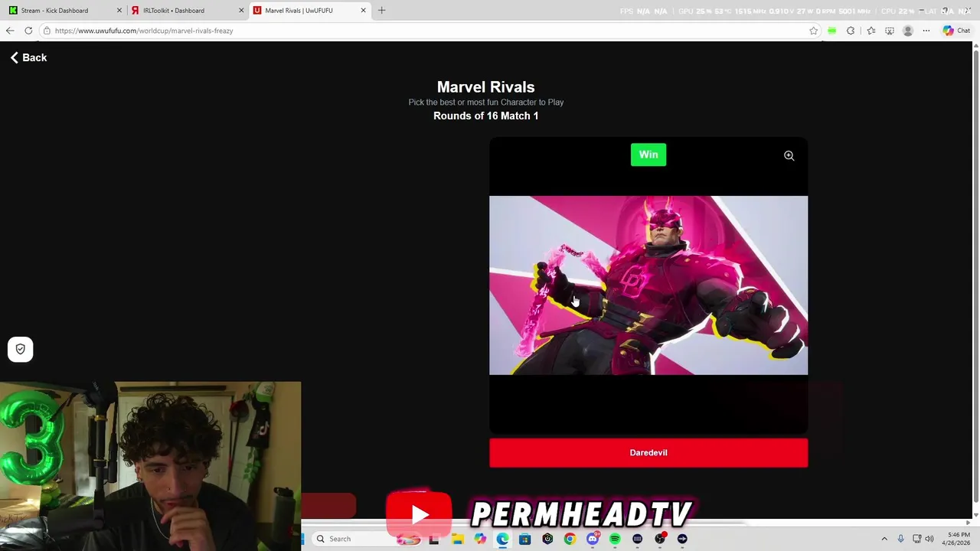Click the screenshot capture toolbar icon

[x=889, y=31]
